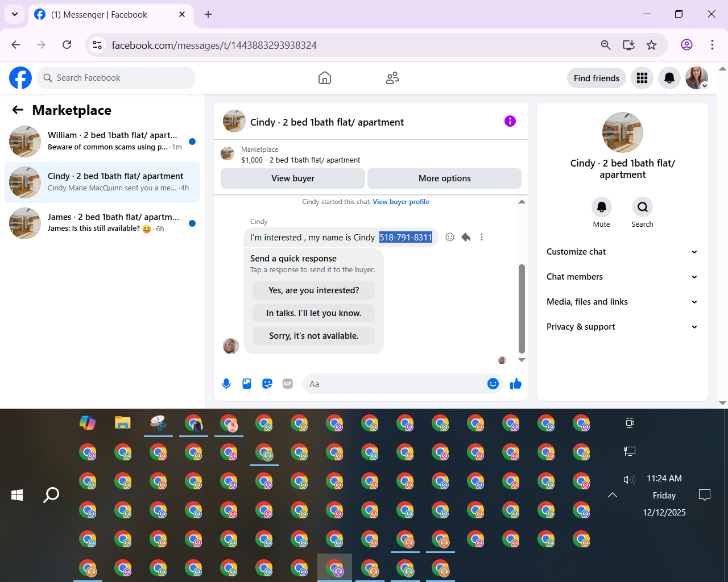The width and height of the screenshot is (728, 582).
Task: Click Find friends button
Action: [x=597, y=78]
